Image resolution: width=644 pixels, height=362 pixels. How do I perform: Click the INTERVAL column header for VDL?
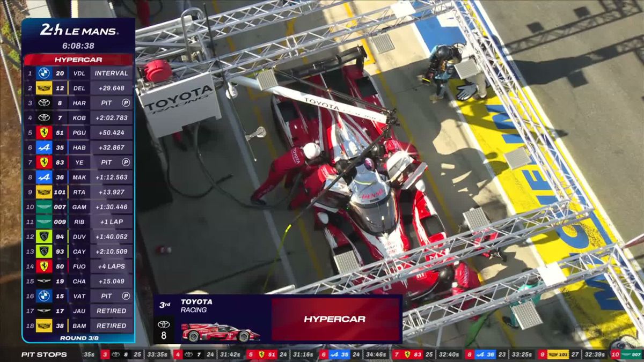coord(111,73)
